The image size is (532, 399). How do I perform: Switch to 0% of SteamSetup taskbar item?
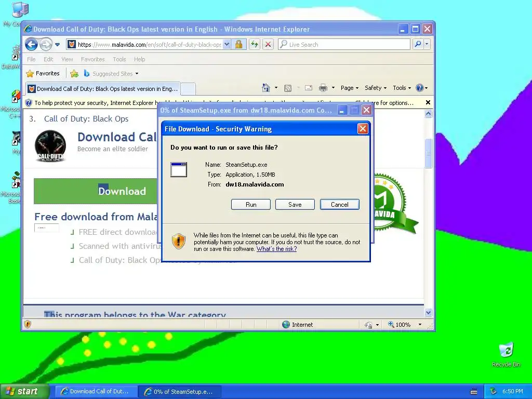pyautogui.click(x=180, y=392)
